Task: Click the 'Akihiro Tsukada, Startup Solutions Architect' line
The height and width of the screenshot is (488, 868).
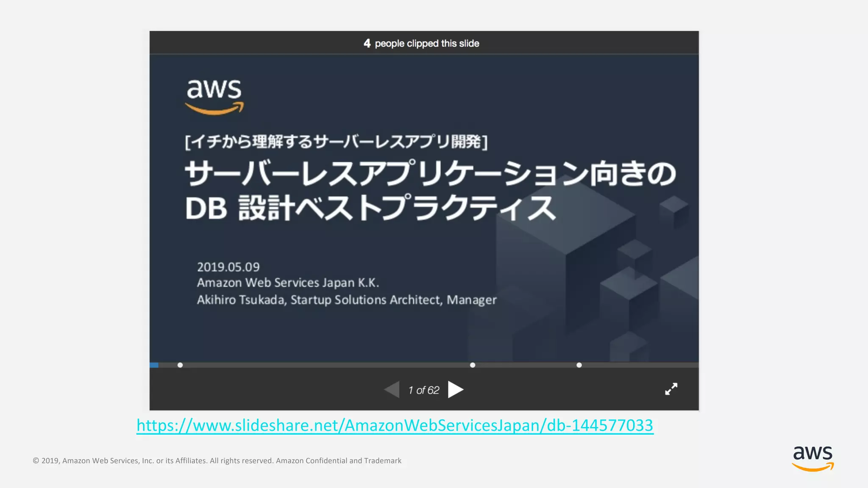Action: (347, 300)
